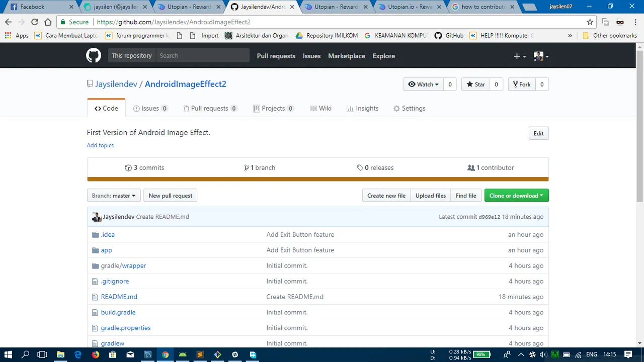Click the build.gradle file icon
The width and height of the screenshot is (644, 362).
[95, 313]
